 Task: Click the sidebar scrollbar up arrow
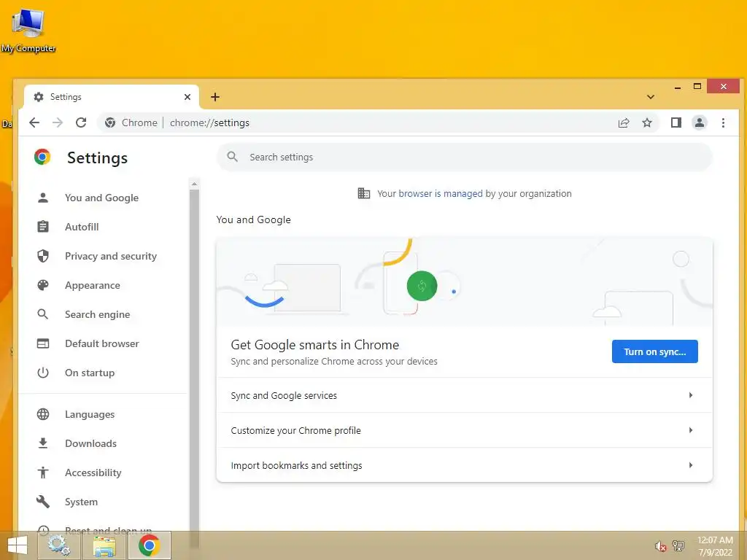click(194, 184)
